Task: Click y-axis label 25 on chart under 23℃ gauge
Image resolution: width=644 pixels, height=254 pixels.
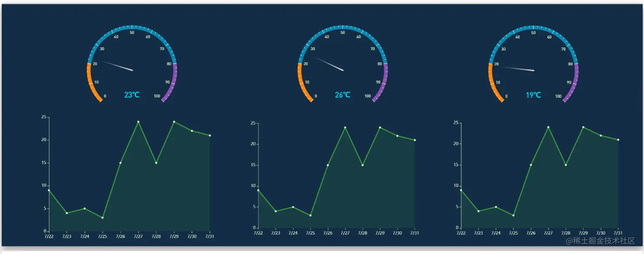Action: click(44, 117)
